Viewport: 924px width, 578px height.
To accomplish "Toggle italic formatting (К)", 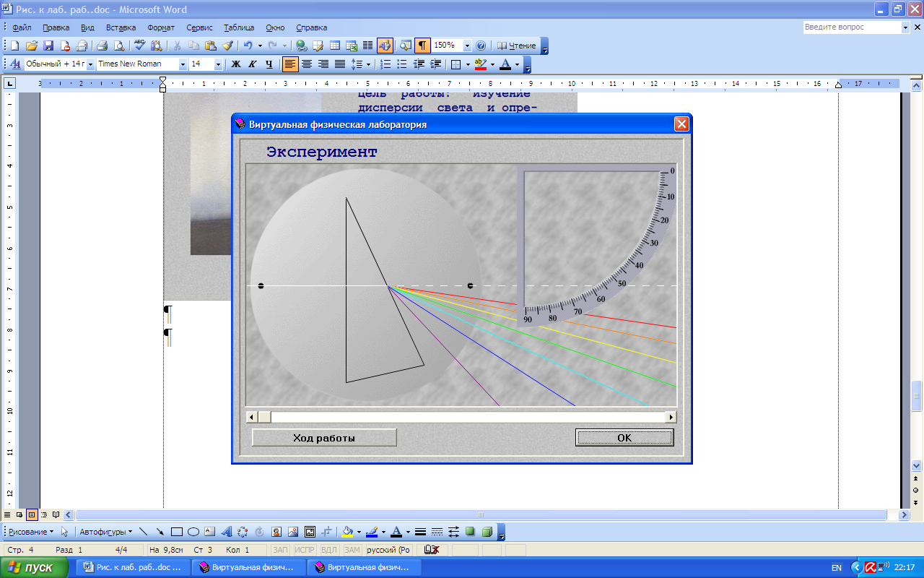I will pos(252,64).
